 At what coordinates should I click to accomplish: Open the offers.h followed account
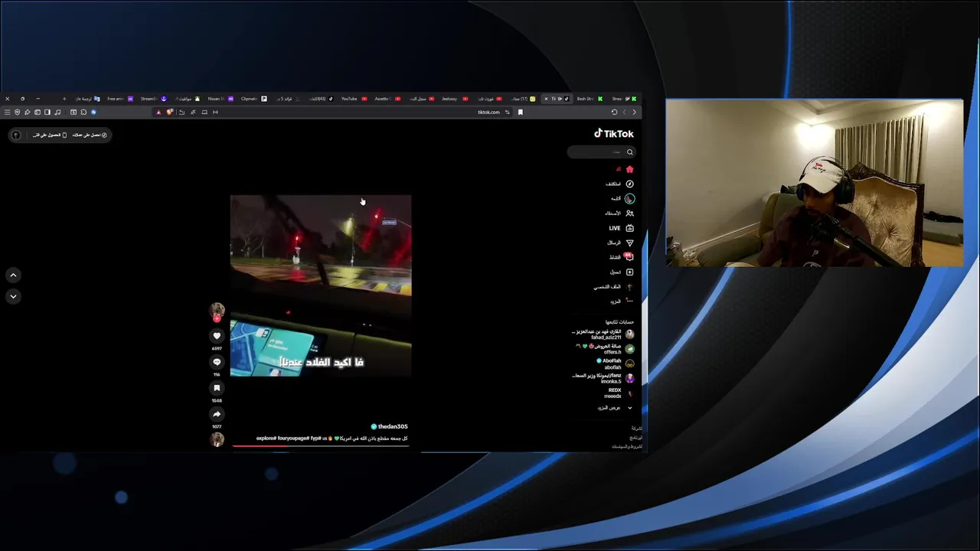pyautogui.click(x=606, y=349)
